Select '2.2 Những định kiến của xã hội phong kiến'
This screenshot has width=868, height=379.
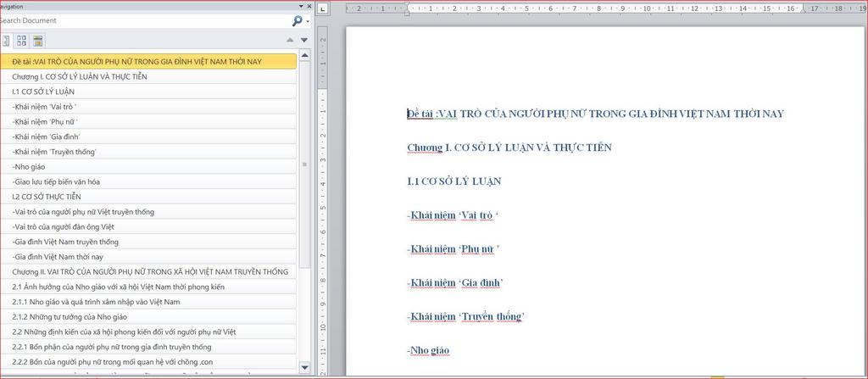[148, 332]
